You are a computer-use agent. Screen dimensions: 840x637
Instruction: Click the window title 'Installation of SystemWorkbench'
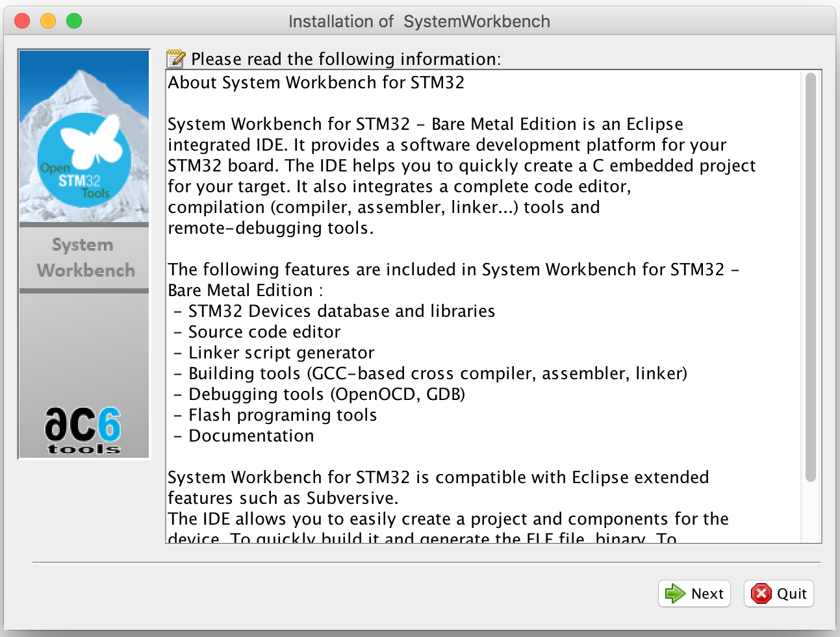click(x=419, y=21)
